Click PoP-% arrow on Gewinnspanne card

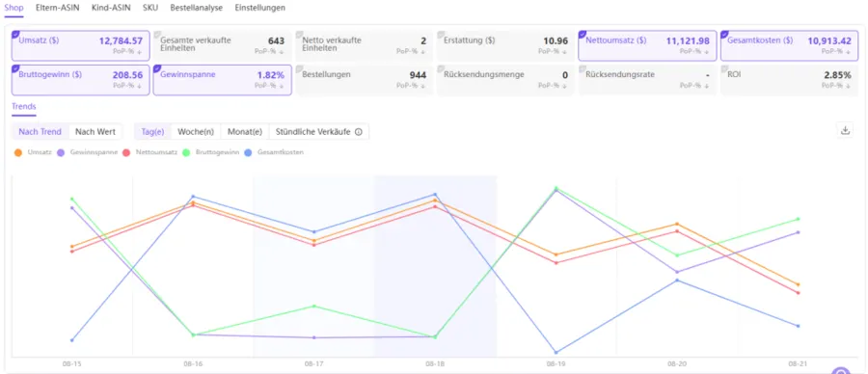coord(282,86)
